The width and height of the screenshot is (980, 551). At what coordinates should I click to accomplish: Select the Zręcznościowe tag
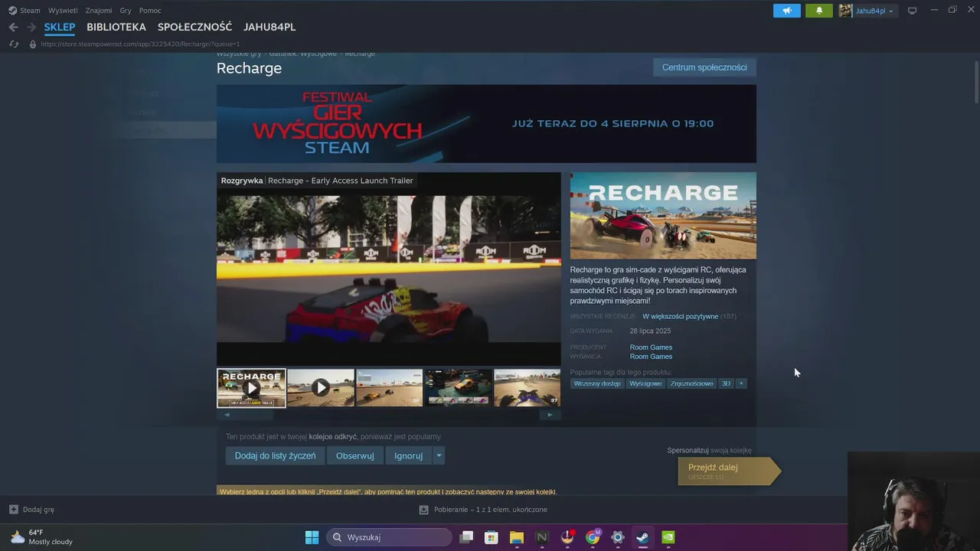click(691, 383)
